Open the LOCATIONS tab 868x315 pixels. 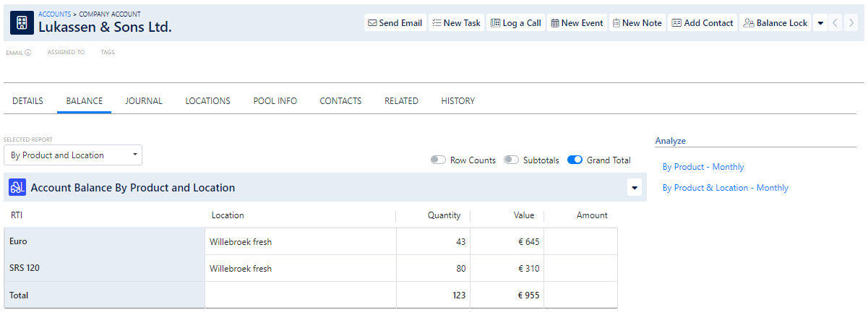[x=207, y=101]
